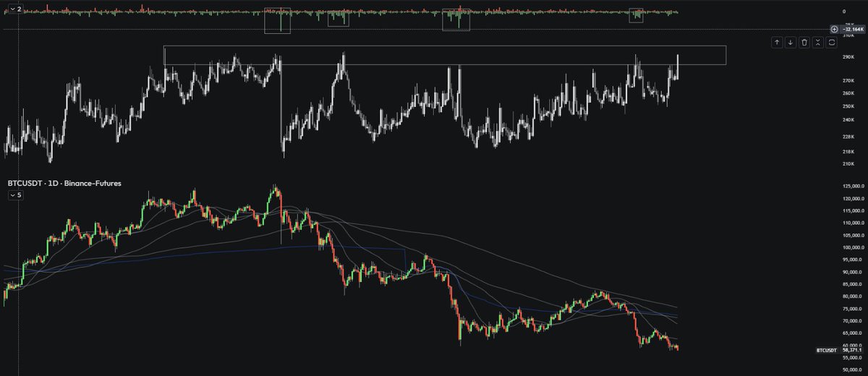Screen dimensions: 868x376
Task: Click the 125,000.0 price axis label
Action: (853, 187)
